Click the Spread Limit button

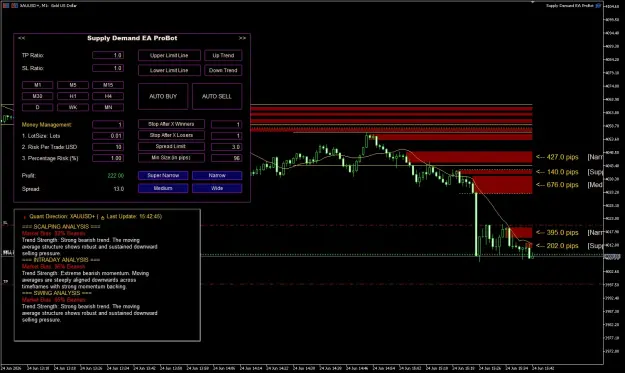click(171, 147)
